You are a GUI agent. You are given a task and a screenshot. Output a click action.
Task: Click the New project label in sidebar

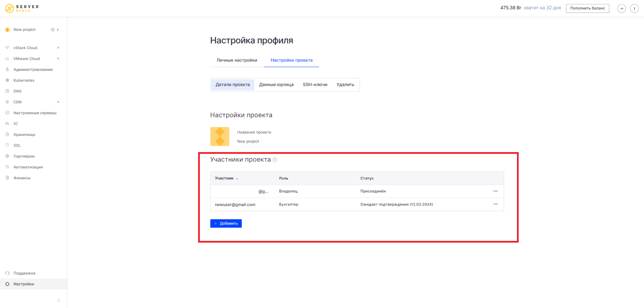click(x=24, y=30)
